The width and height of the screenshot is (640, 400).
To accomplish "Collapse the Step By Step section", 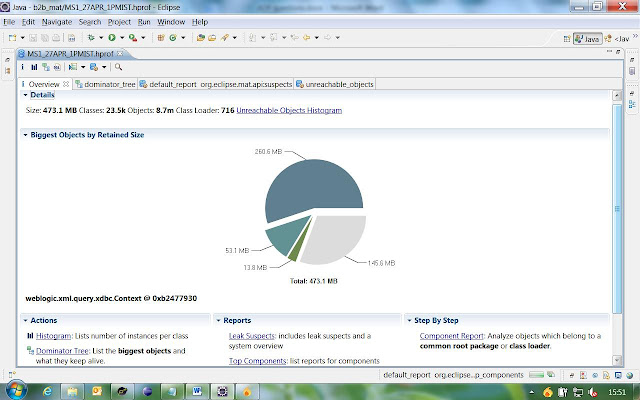I will 409,320.
